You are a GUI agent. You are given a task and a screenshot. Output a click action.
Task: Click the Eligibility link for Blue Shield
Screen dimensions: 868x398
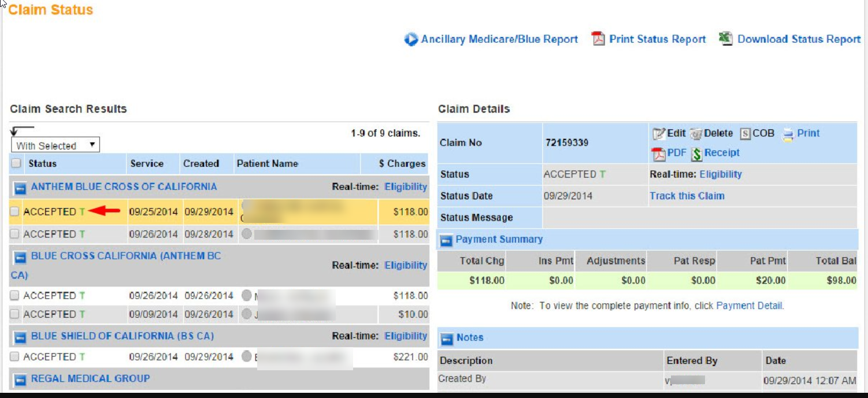tap(406, 336)
